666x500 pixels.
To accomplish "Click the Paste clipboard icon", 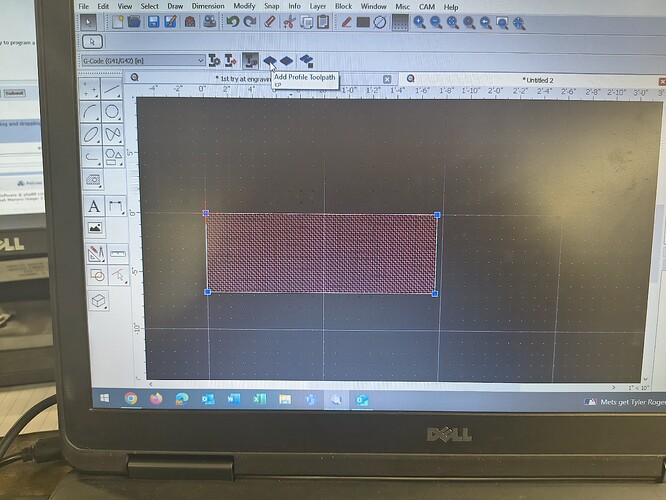I will 323,22.
